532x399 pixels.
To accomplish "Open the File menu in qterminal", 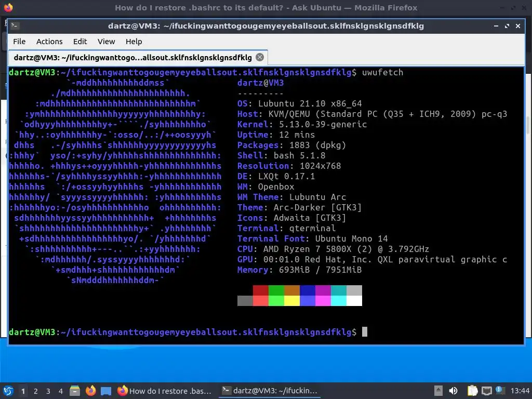I will tap(19, 42).
